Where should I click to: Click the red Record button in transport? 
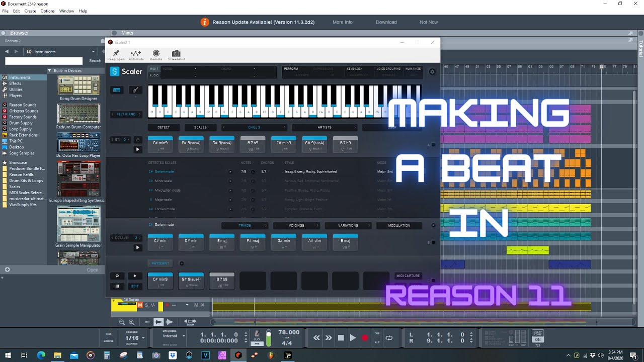coord(365,338)
